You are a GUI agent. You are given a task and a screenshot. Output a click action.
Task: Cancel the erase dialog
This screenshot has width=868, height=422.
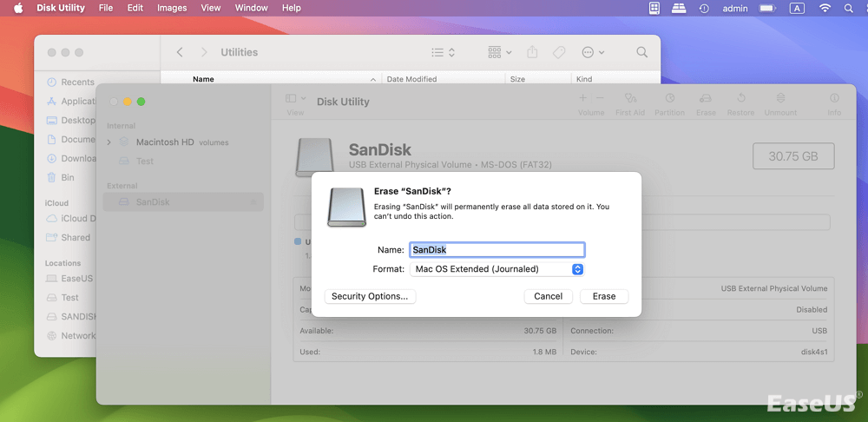pyautogui.click(x=548, y=296)
